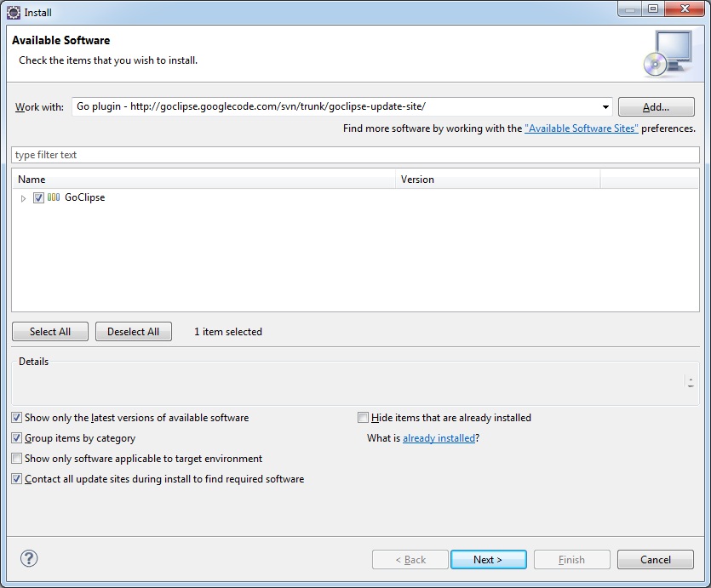The height and width of the screenshot is (588, 711).
Task: Click the type filter text field
Action: pyautogui.click(x=356, y=155)
